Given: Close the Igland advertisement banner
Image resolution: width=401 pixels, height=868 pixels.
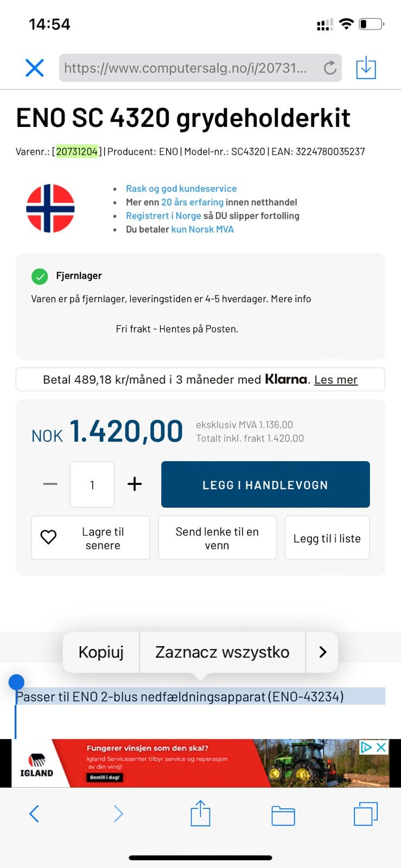Looking at the screenshot, I should point(381,747).
